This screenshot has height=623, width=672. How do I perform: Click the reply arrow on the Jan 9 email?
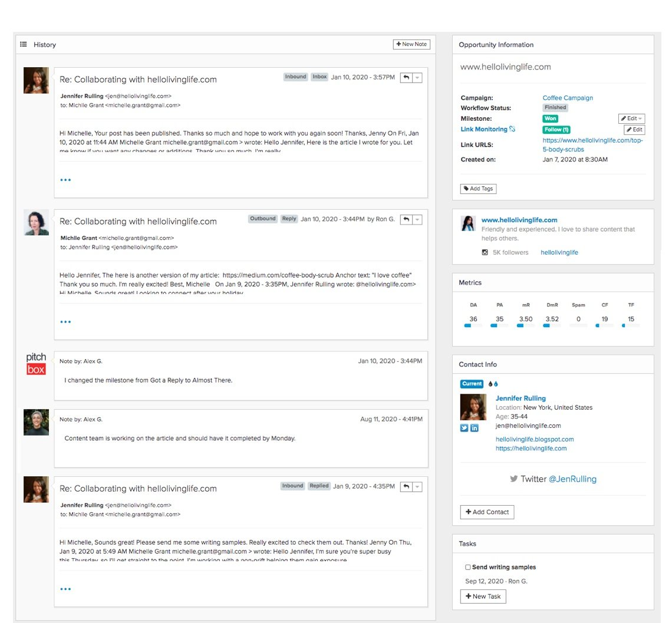(x=406, y=487)
